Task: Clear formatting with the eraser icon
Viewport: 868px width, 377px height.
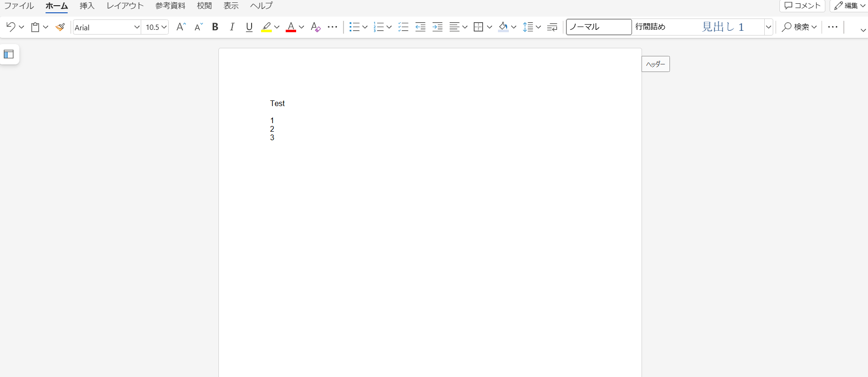Action: point(316,27)
